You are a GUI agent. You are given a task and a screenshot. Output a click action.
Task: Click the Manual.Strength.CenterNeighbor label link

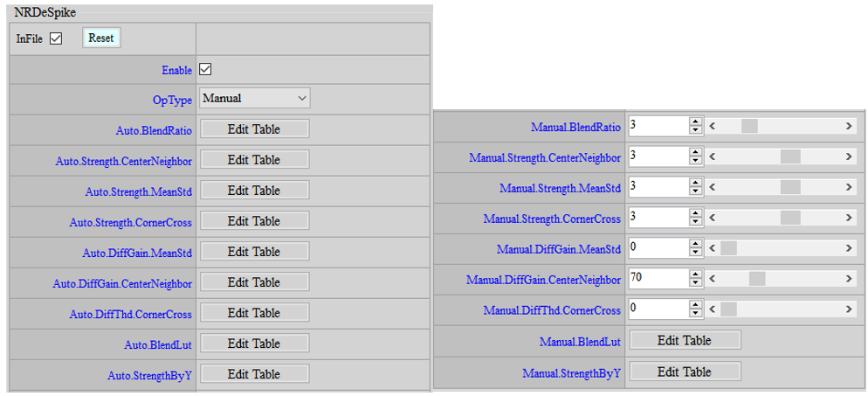(x=545, y=158)
